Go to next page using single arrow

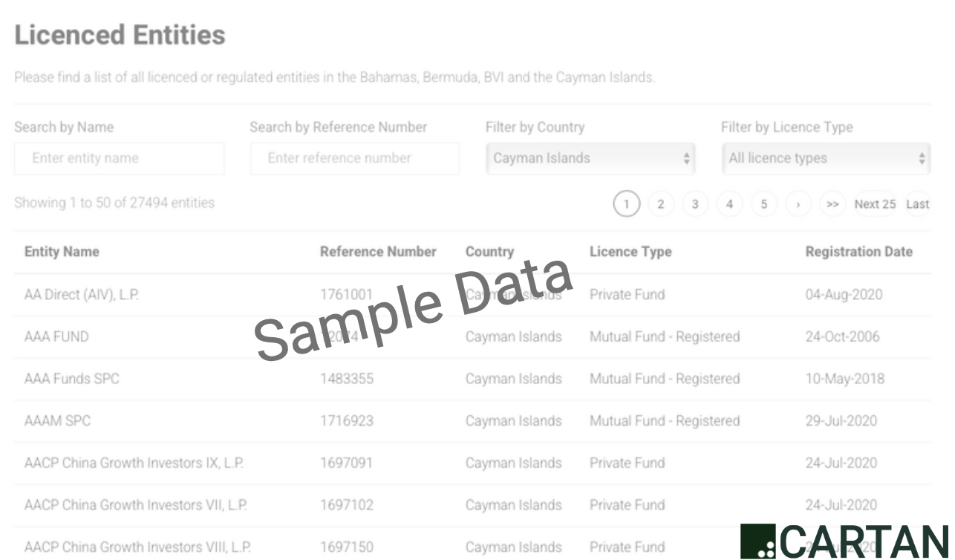coord(798,204)
